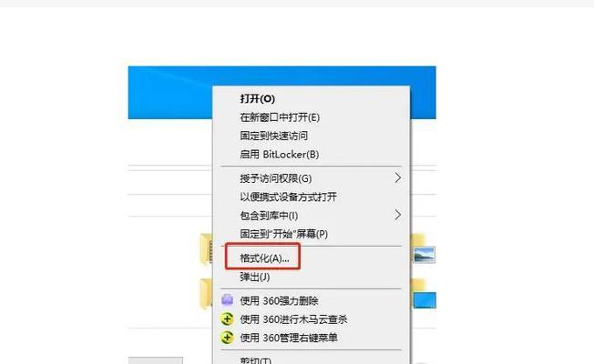Click the 360 trojan cloud scan icon
Screen dimensions: 594x364
[227, 319]
